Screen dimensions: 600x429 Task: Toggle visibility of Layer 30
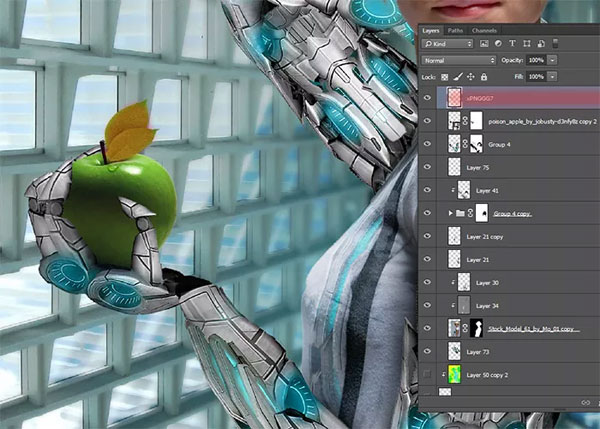click(x=427, y=282)
